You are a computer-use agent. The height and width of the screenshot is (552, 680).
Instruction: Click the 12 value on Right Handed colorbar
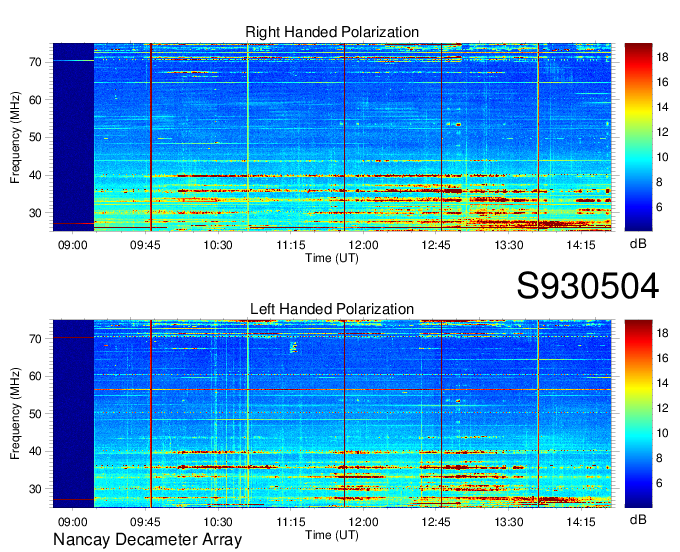click(662, 132)
